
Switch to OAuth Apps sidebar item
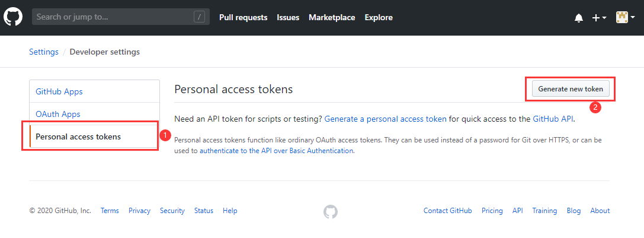coord(58,114)
